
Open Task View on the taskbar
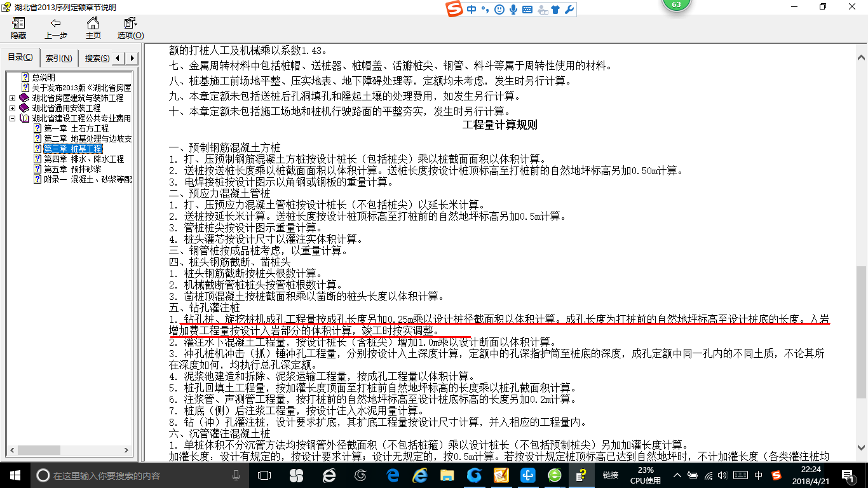pos(265,475)
